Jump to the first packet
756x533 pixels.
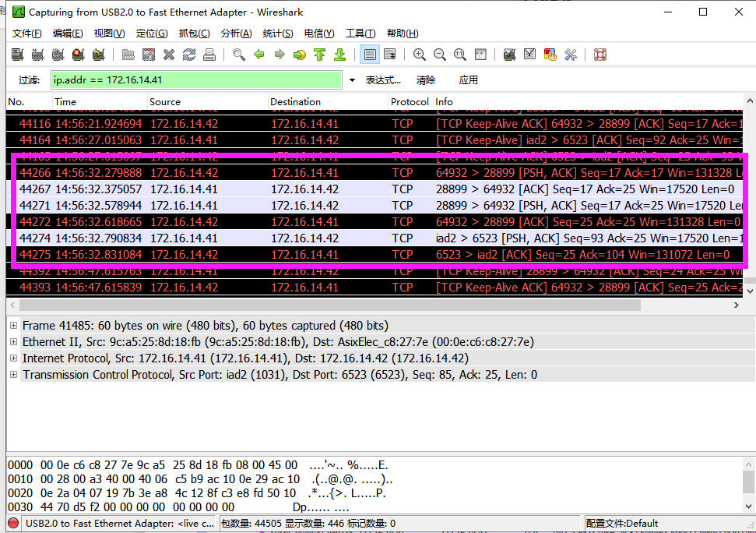(x=320, y=55)
